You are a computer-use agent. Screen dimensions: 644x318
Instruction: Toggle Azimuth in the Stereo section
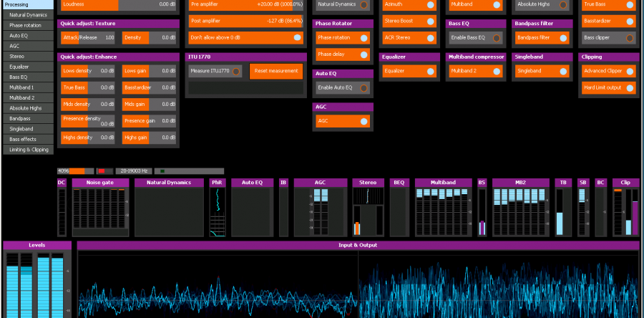(409, 4)
